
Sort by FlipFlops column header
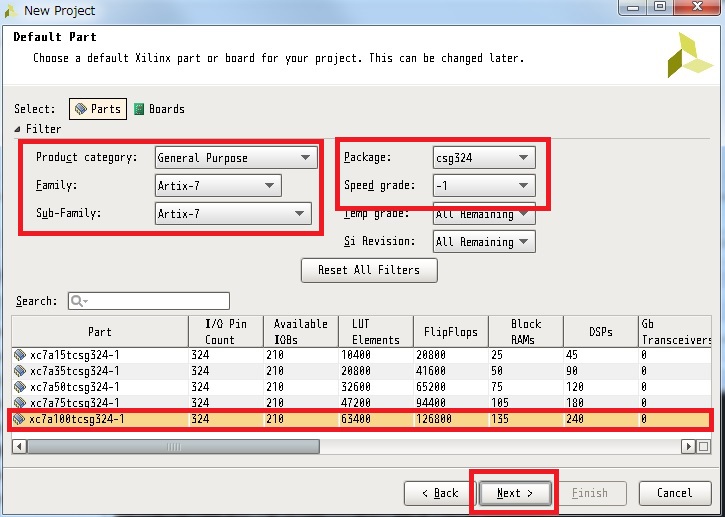[451, 332]
